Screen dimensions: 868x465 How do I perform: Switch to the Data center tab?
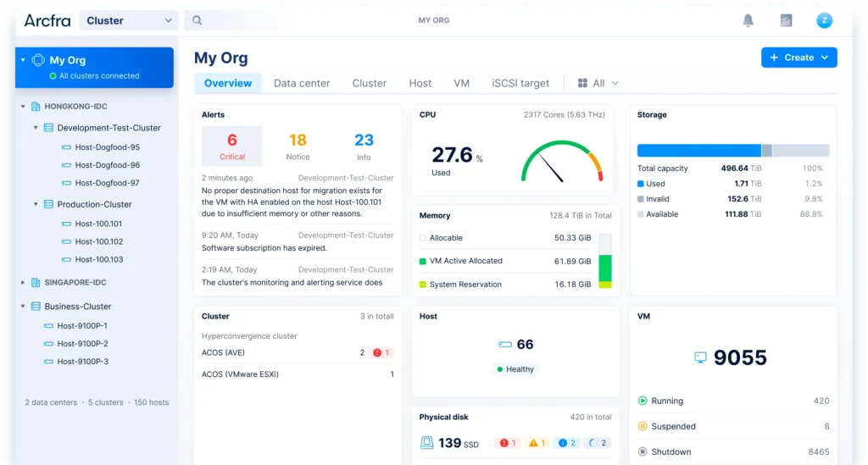[302, 83]
